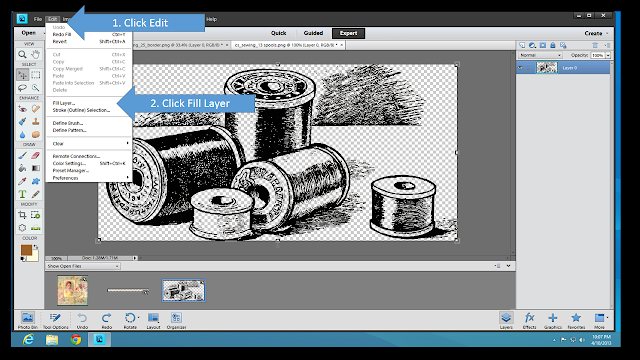Select the Lasso tool
Viewport: 640px width, 360px height.
22,88
